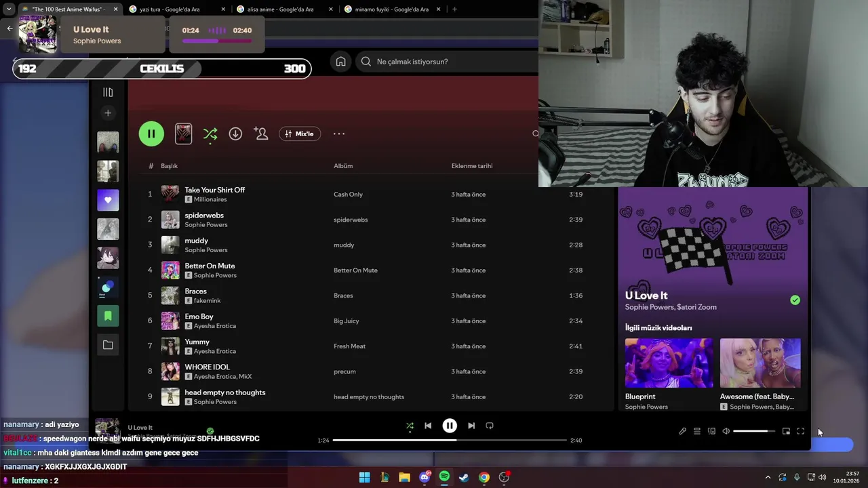868x488 pixels.
Task: Open the three-dots more options menu
Action: pos(339,134)
